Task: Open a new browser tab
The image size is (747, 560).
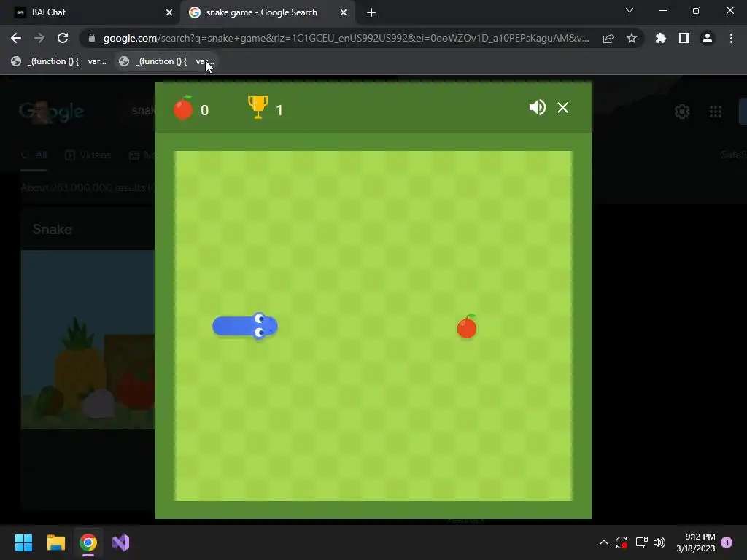Action: click(371, 12)
